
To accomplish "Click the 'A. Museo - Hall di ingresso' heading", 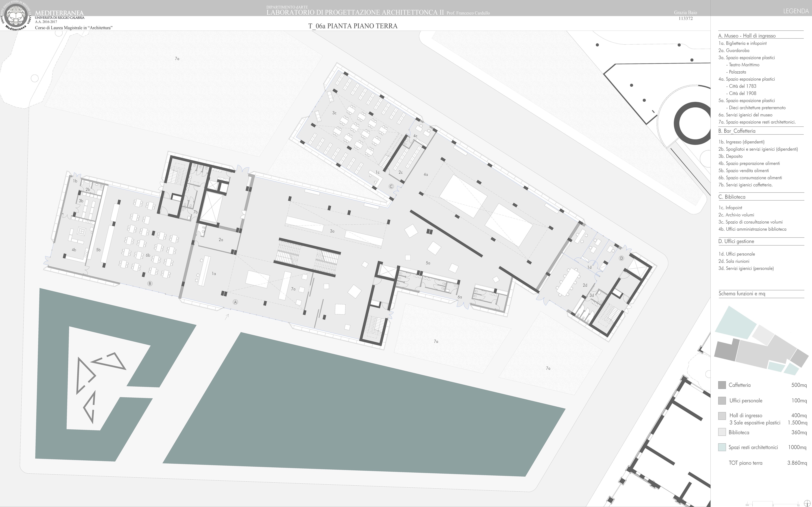I will [747, 36].
